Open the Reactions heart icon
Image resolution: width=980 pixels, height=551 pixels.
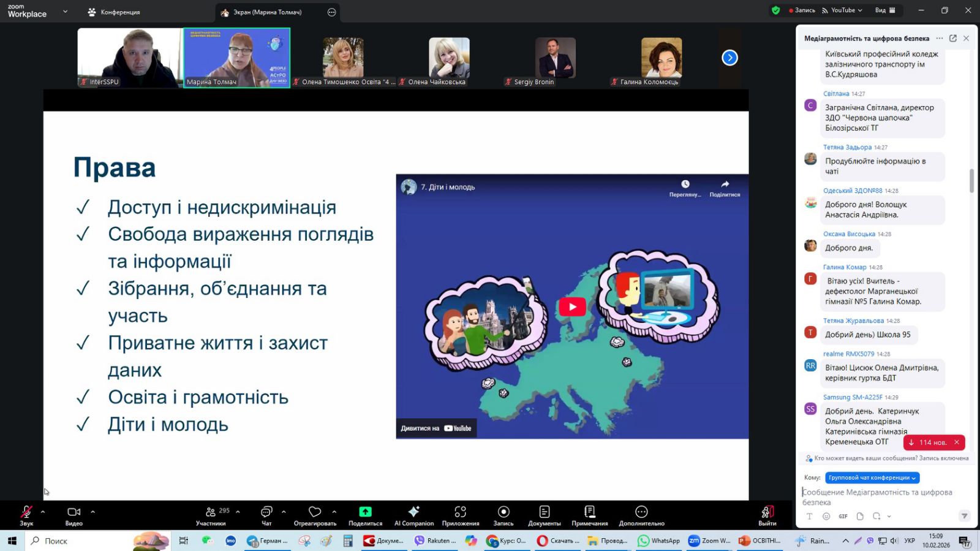tap(315, 512)
